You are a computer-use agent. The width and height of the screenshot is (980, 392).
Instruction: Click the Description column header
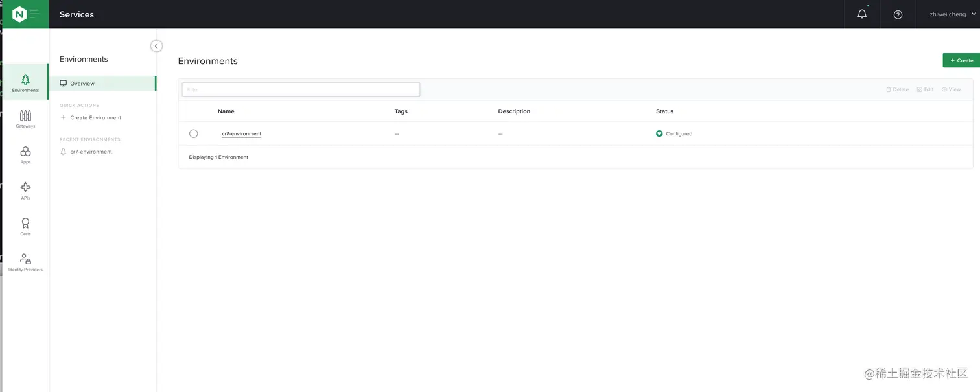point(514,111)
